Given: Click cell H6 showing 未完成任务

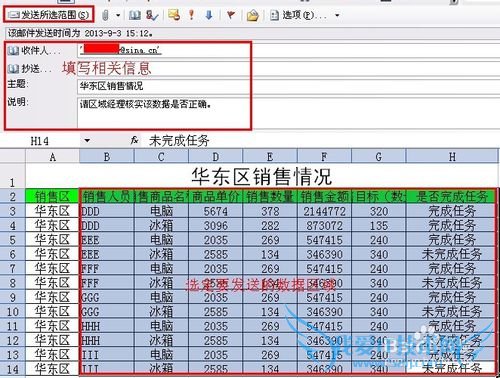Looking at the screenshot, I should tap(452, 254).
